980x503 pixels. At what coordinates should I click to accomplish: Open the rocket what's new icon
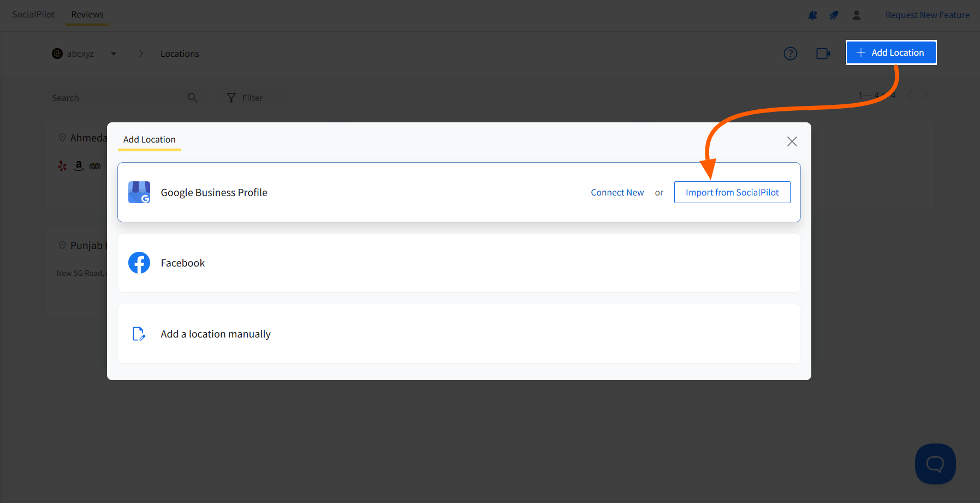point(834,15)
